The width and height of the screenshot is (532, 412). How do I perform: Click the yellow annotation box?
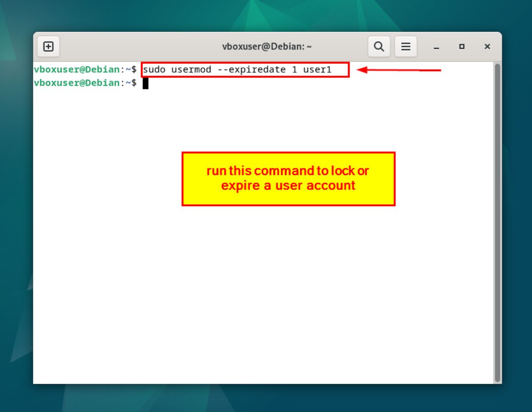pos(288,178)
